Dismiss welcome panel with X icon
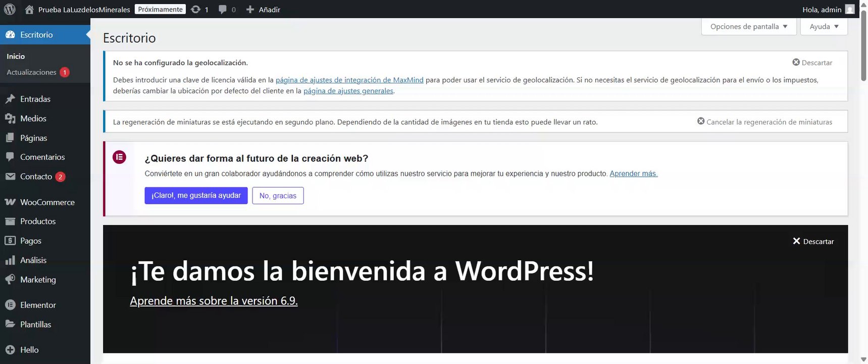The image size is (868, 364). [x=796, y=241]
